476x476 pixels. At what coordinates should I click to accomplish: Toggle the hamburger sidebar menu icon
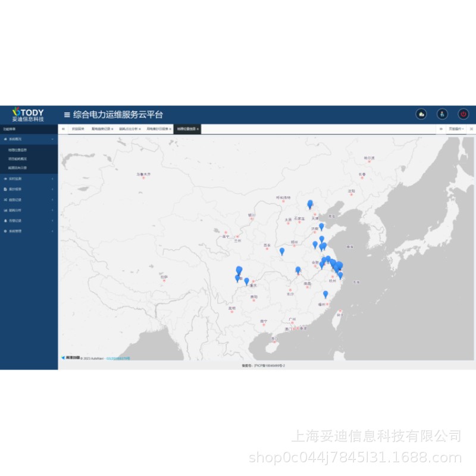click(x=67, y=115)
